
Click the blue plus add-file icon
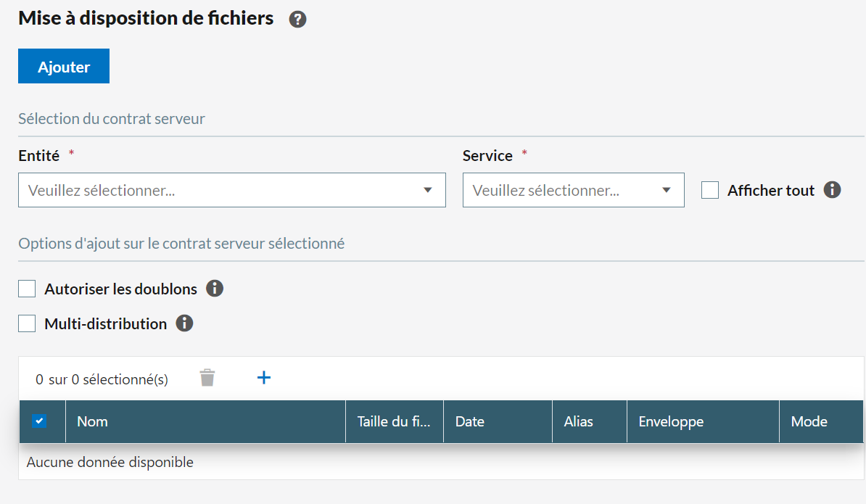pyautogui.click(x=264, y=377)
